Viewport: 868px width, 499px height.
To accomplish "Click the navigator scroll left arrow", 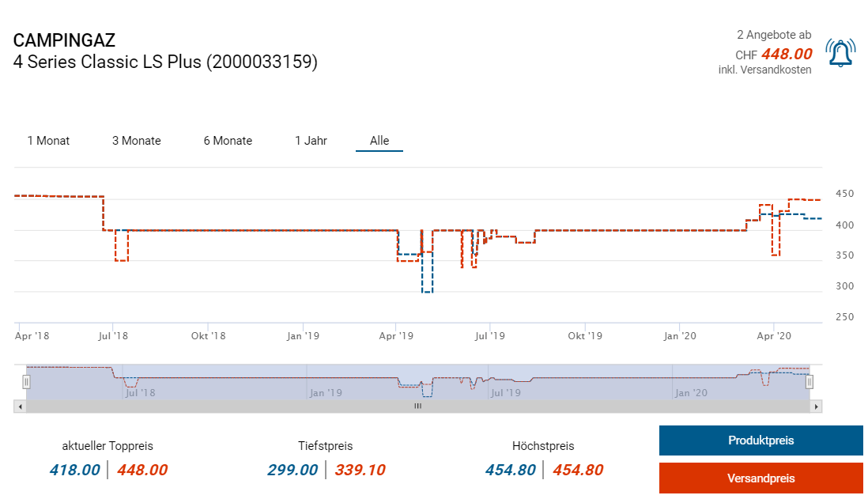I will [20, 406].
